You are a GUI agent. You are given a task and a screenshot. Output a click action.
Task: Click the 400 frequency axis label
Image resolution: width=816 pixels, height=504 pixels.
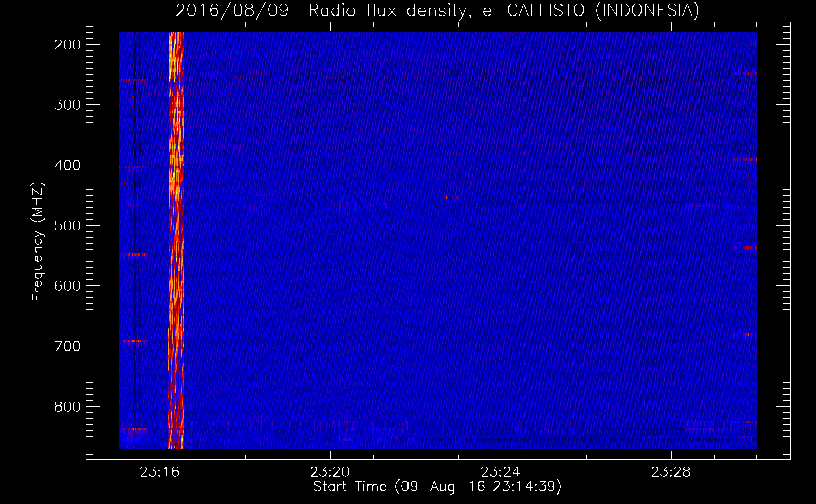point(68,165)
